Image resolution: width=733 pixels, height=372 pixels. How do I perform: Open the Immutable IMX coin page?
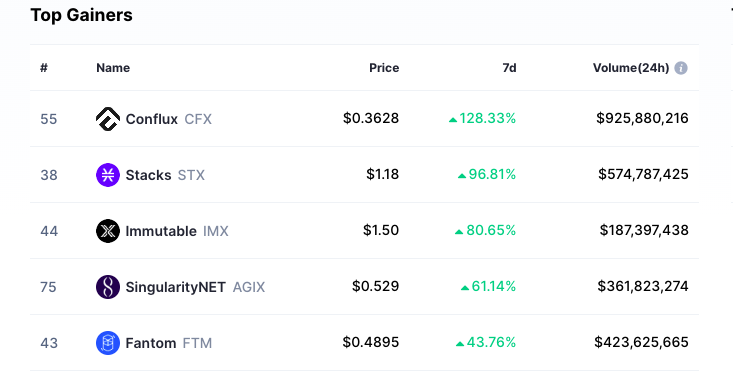point(177,231)
